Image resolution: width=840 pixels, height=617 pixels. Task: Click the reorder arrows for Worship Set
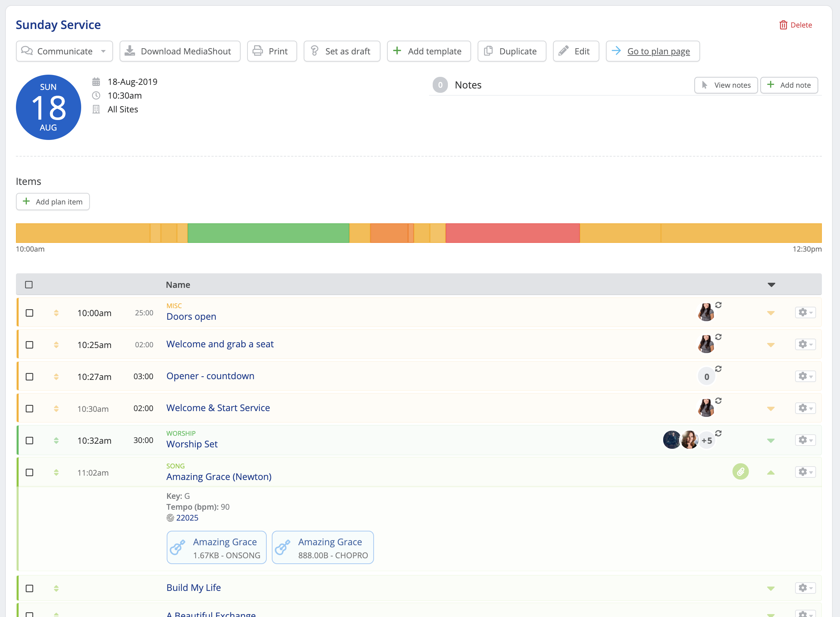point(56,440)
